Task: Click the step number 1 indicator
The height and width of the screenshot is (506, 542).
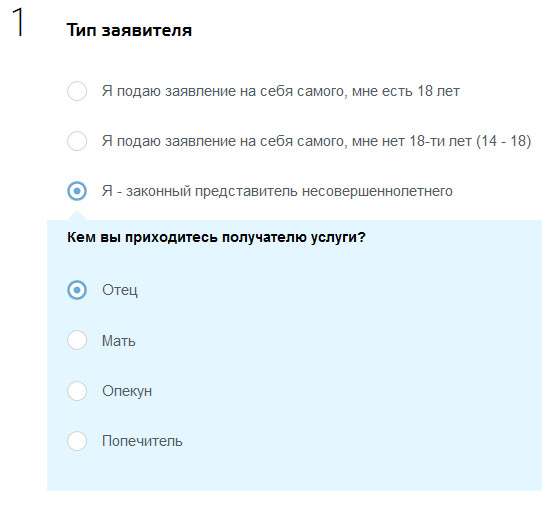Action: pyautogui.click(x=18, y=22)
